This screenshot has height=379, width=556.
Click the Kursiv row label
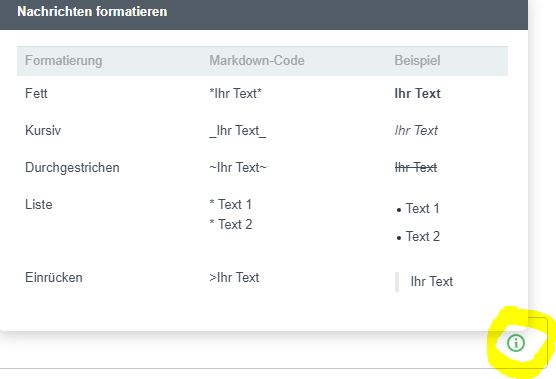click(43, 130)
